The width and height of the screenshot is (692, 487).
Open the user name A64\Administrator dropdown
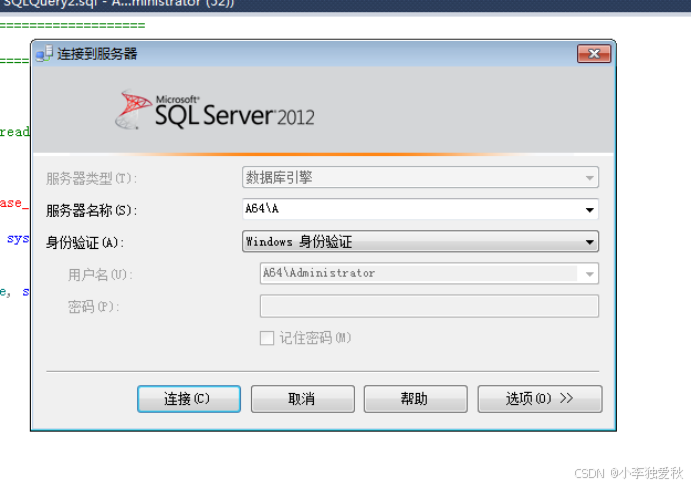pyautogui.click(x=429, y=273)
